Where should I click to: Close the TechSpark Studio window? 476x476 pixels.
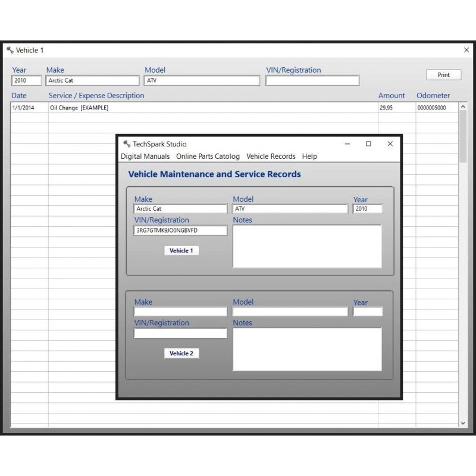[390, 144]
